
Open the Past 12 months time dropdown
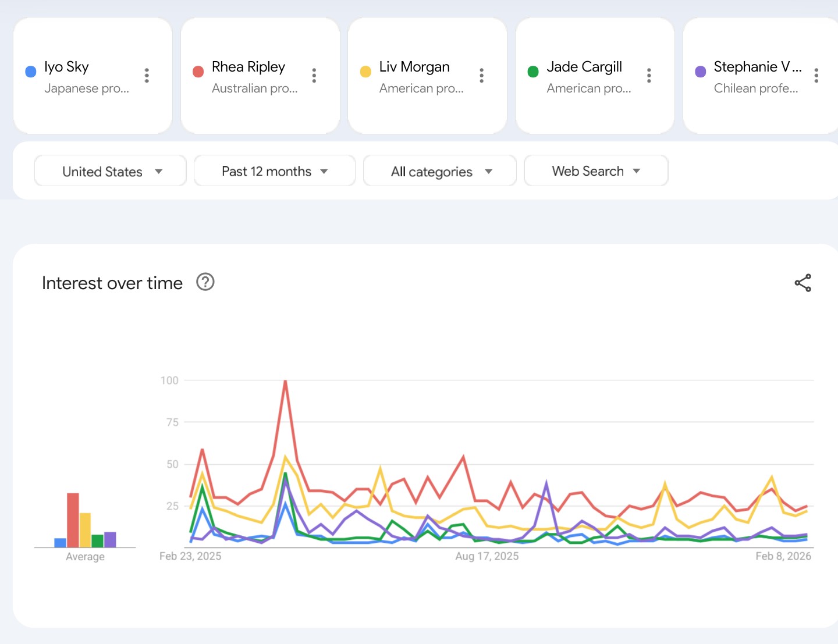click(274, 171)
